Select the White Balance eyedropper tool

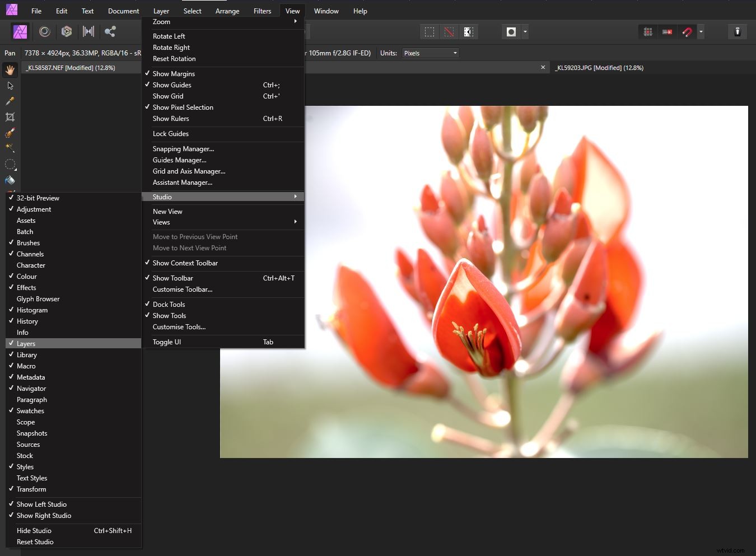tap(10, 101)
